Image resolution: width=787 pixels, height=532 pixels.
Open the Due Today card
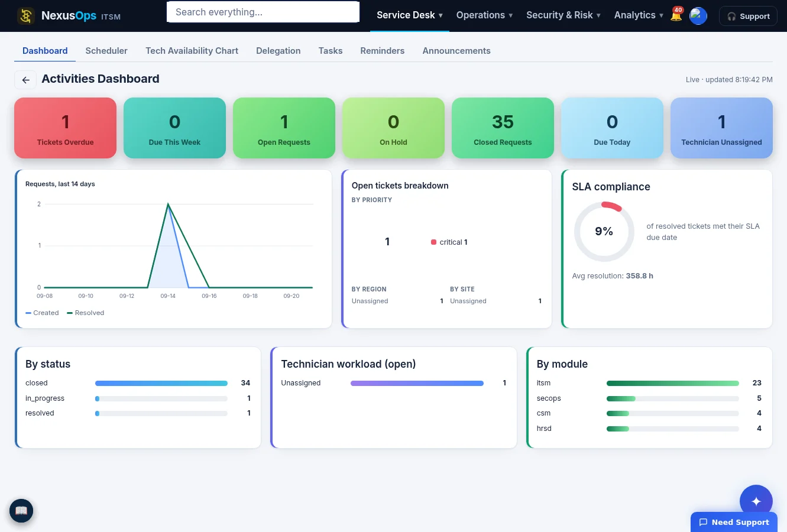point(612,128)
